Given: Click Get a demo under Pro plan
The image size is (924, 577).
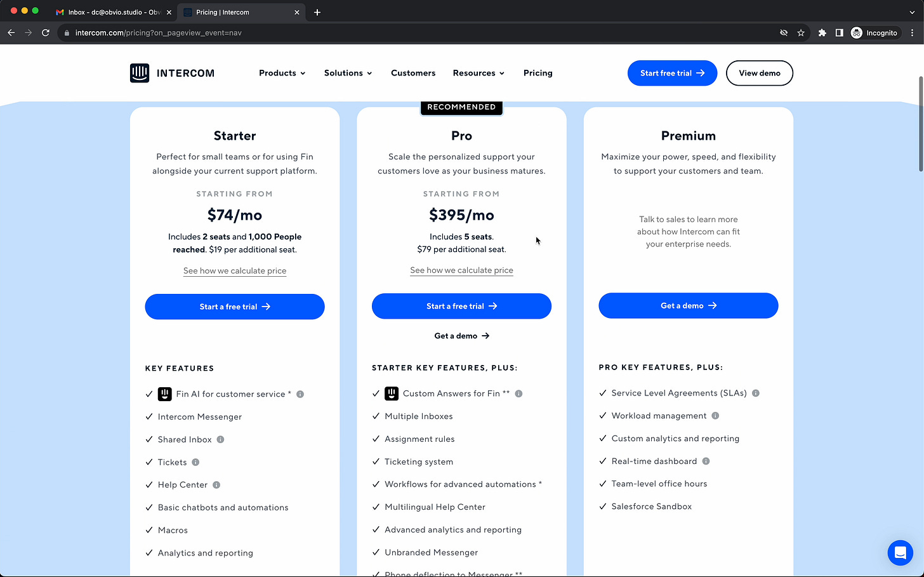Looking at the screenshot, I should point(461,336).
